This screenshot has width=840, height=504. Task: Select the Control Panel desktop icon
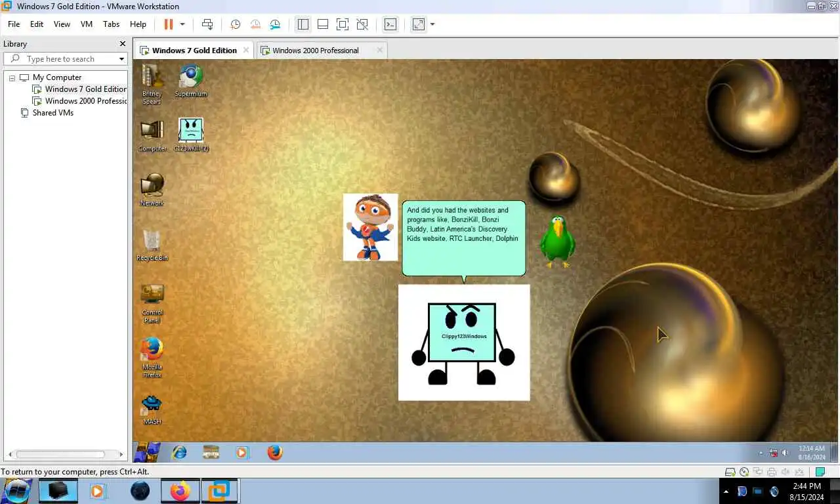coord(152,303)
